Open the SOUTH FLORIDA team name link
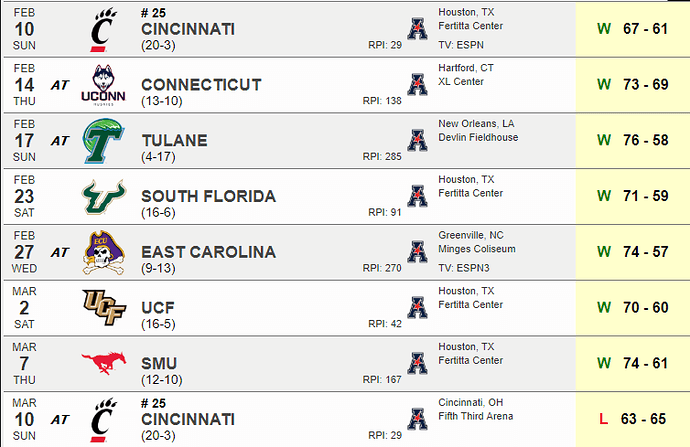The image size is (690, 447). tap(208, 196)
